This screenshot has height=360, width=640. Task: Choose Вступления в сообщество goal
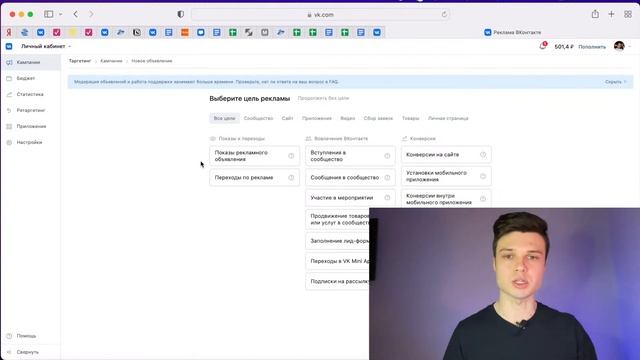(x=350, y=156)
